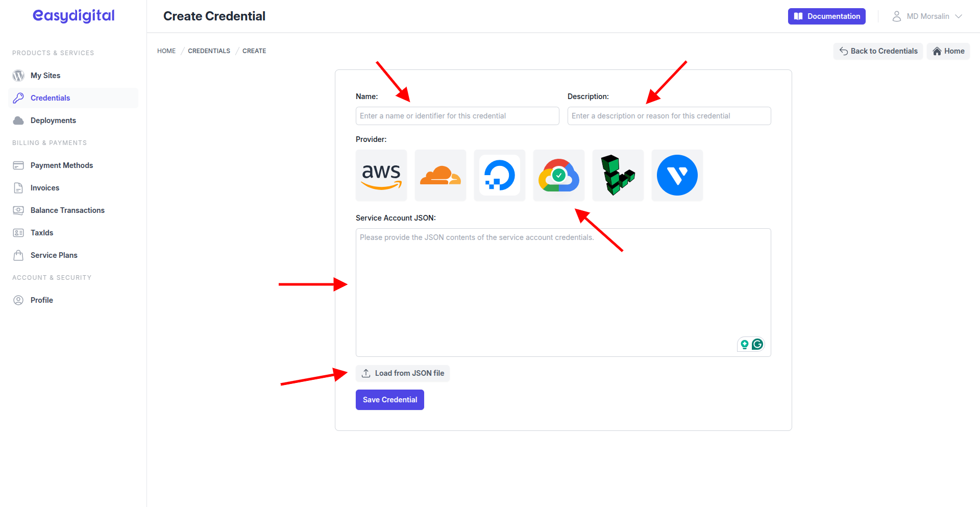The height and width of the screenshot is (507, 980).
Task: Select Vultr as the credential provider
Action: (x=677, y=175)
